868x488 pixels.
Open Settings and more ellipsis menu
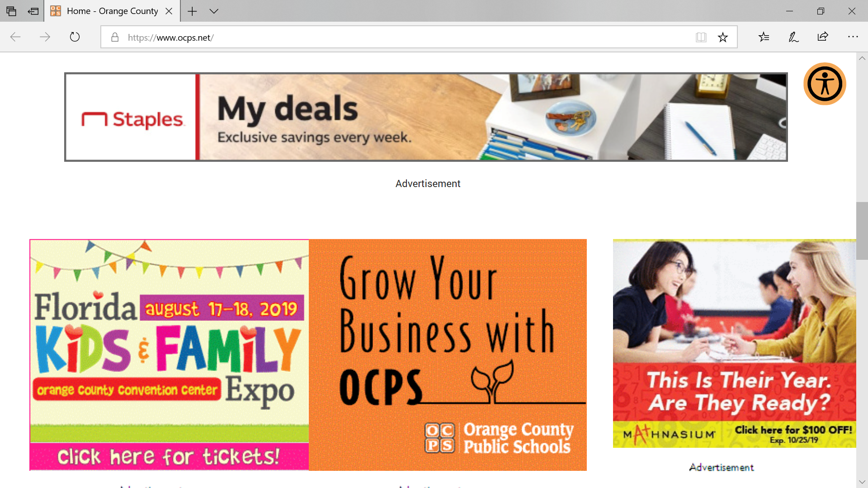853,37
